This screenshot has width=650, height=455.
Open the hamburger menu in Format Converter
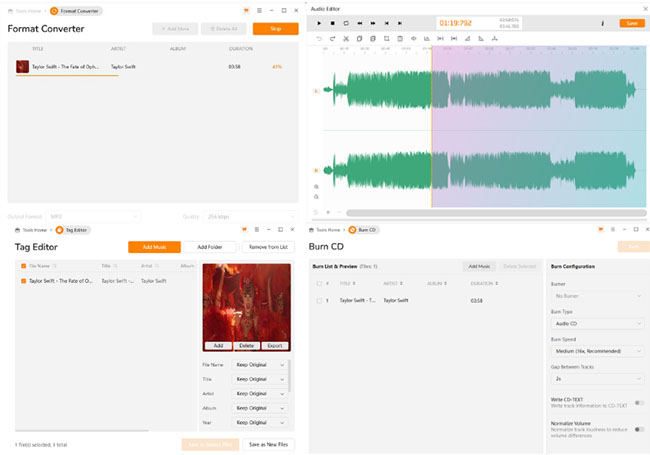(x=259, y=11)
